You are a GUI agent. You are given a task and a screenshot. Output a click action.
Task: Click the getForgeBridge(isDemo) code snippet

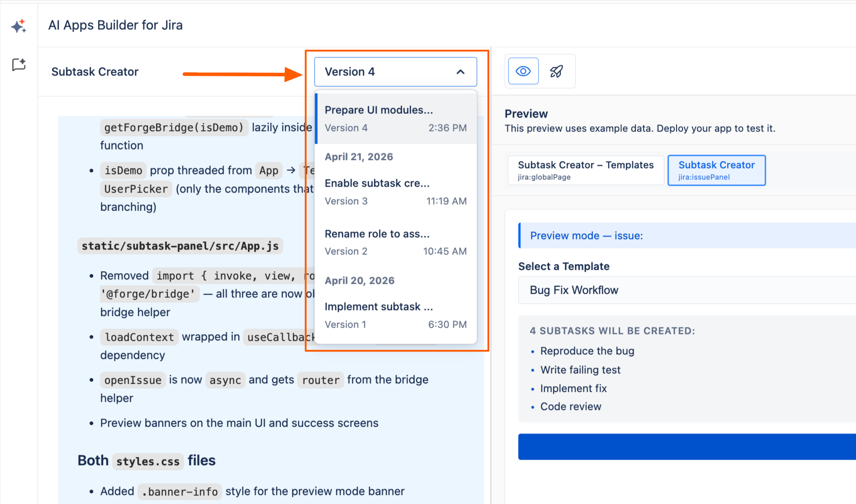tap(174, 127)
